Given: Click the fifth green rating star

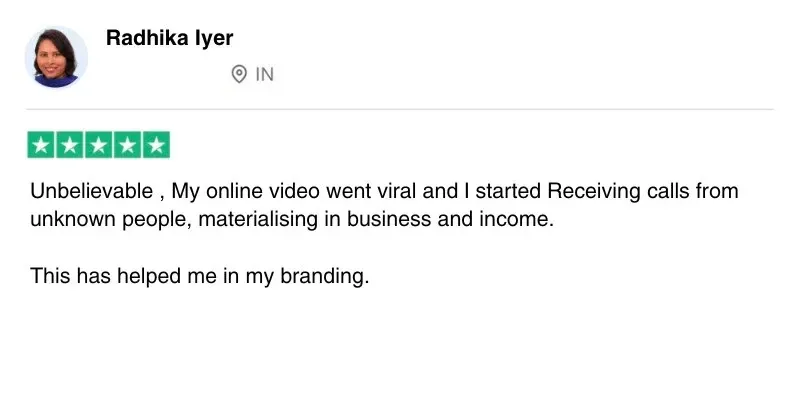Looking at the screenshot, I should point(156,145).
